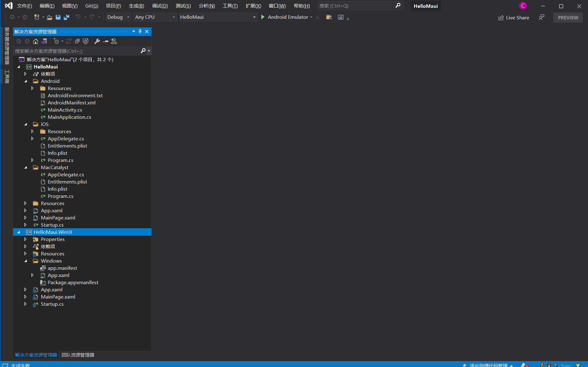Image resolution: width=588 pixels, height=367 pixels.
Task: Click the Pending Changes Filter clock icon
Action: point(57,41)
